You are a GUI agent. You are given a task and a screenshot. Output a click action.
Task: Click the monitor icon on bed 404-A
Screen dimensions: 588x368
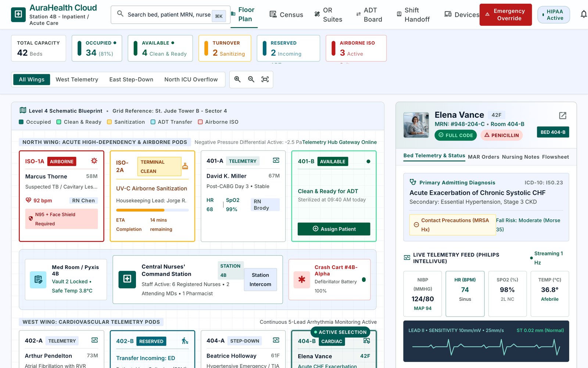(x=276, y=340)
